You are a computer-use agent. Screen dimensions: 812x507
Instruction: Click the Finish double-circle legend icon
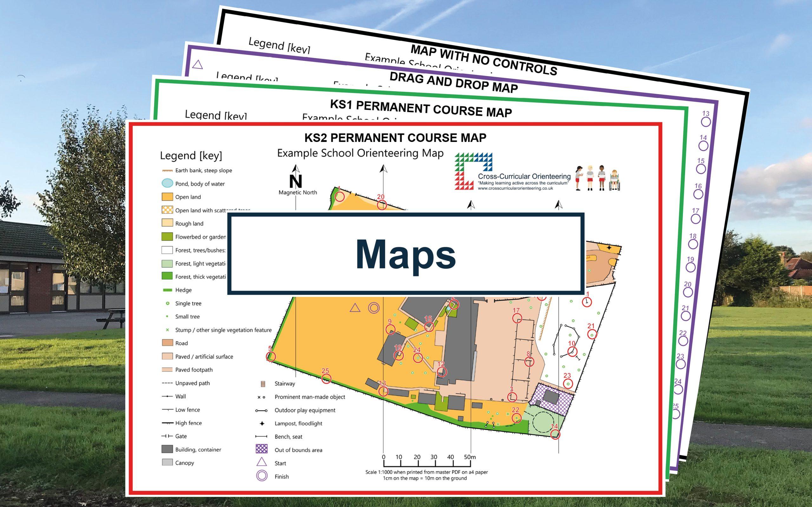pos(262,476)
